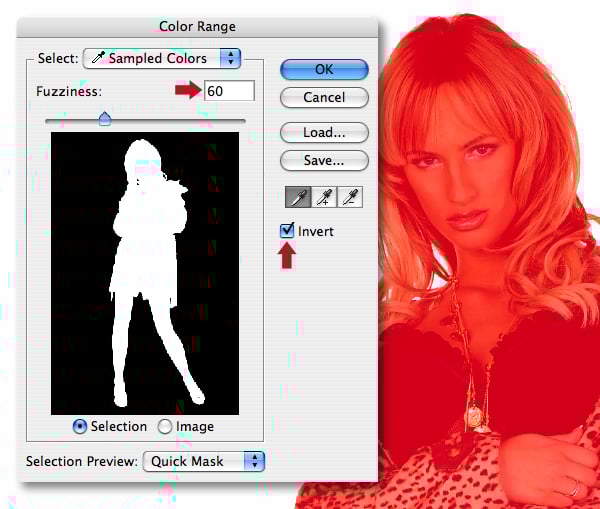Choose the Image radio button
Screen dimensions: 600x509
click(165, 426)
